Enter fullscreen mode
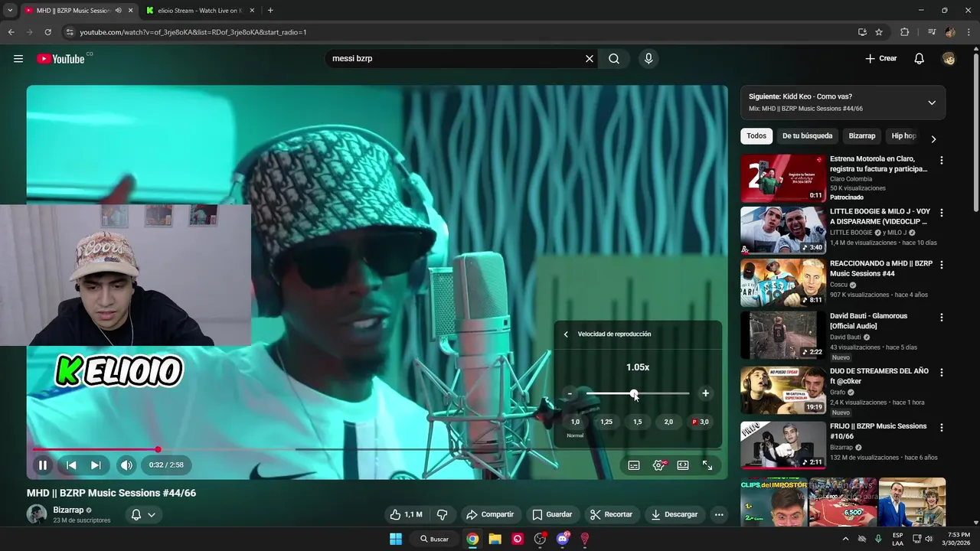Viewport: 980px width, 551px height. (707, 465)
